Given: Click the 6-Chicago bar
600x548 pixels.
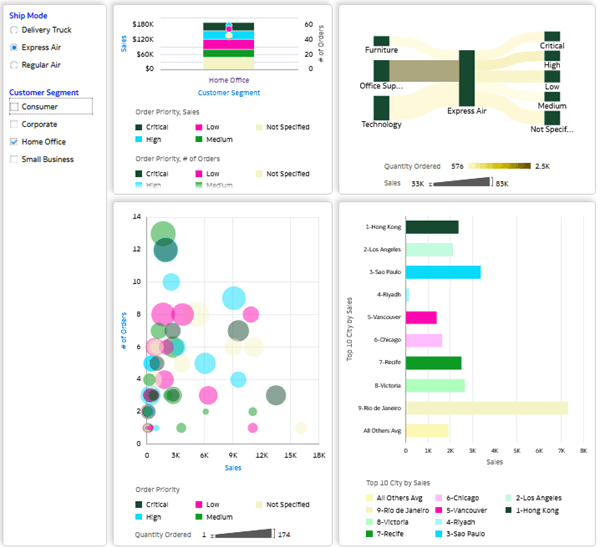Looking at the screenshot, I should [x=424, y=340].
